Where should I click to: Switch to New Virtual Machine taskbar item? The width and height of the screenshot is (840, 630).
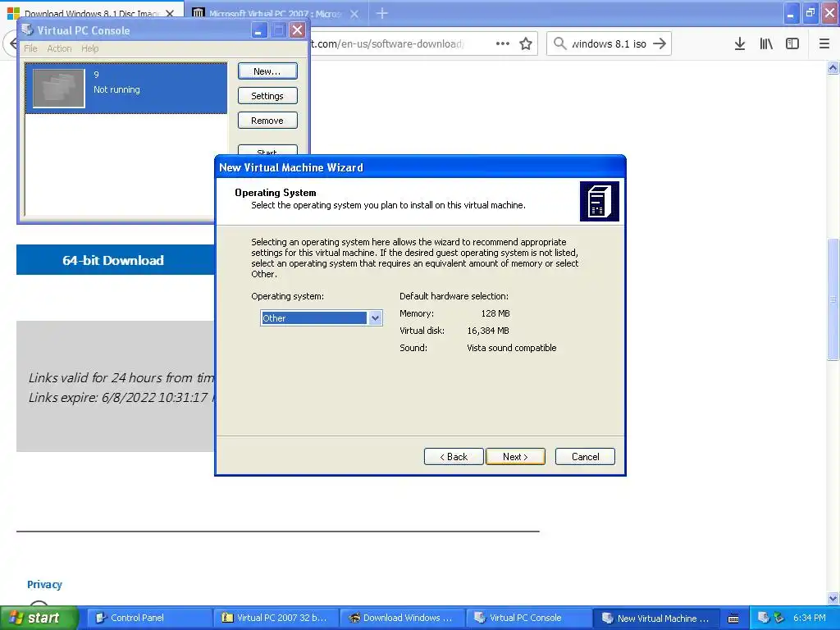click(x=655, y=618)
